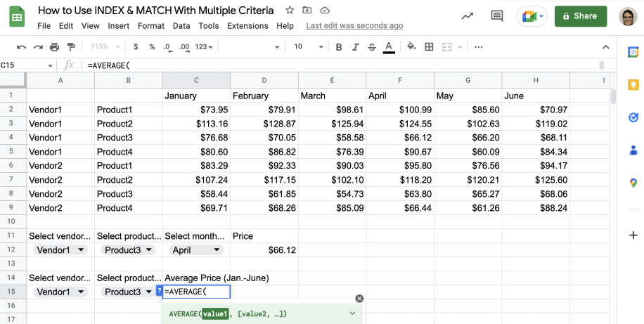Open the File menu

[x=44, y=26]
